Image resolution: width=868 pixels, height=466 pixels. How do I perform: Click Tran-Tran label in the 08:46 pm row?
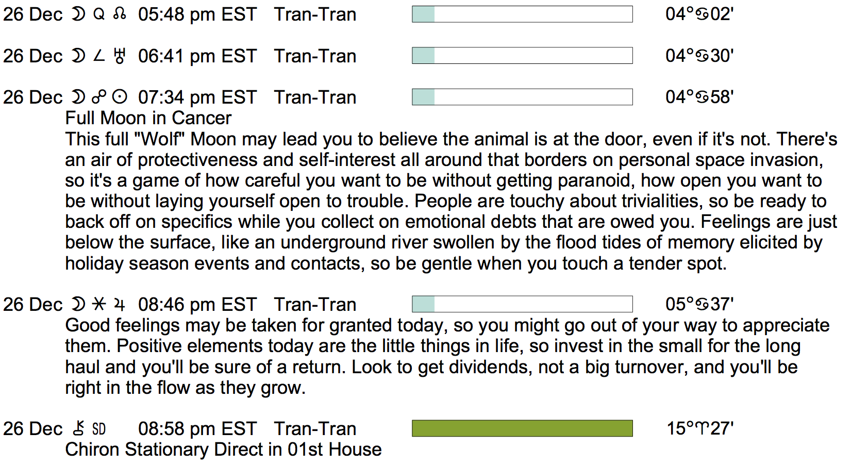[315, 305]
